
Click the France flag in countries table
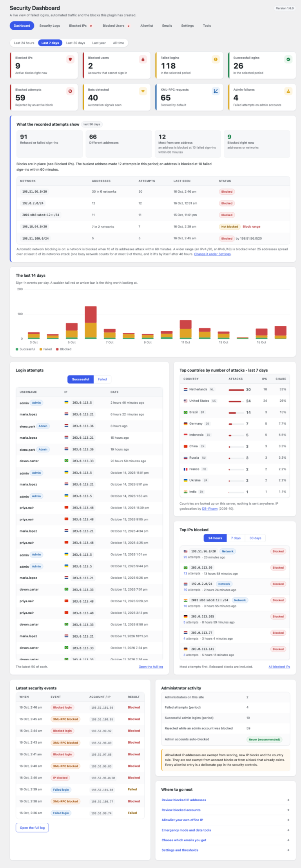185,469
